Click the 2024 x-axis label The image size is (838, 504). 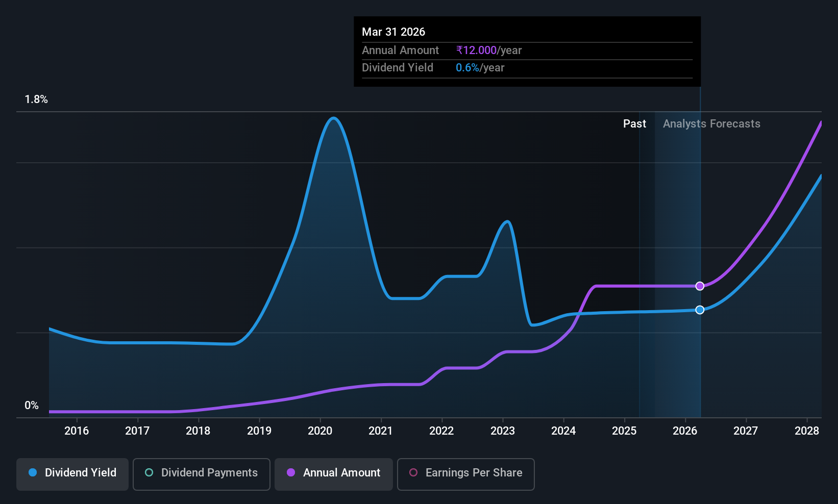[x=563, y=431]
